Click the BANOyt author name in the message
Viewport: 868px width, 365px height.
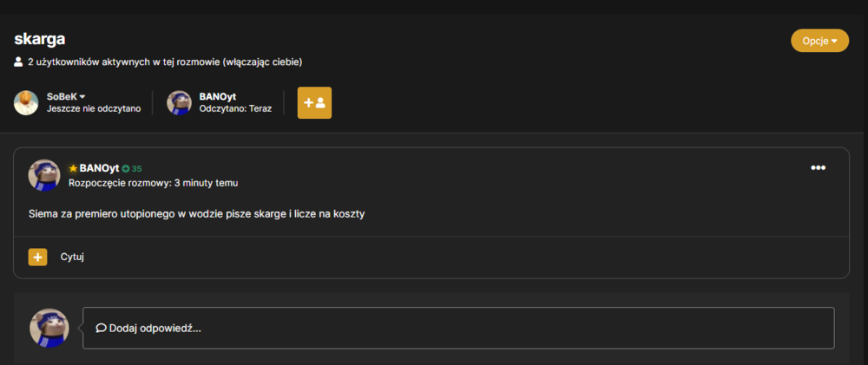pyautogui.click(x=99, y=168)
